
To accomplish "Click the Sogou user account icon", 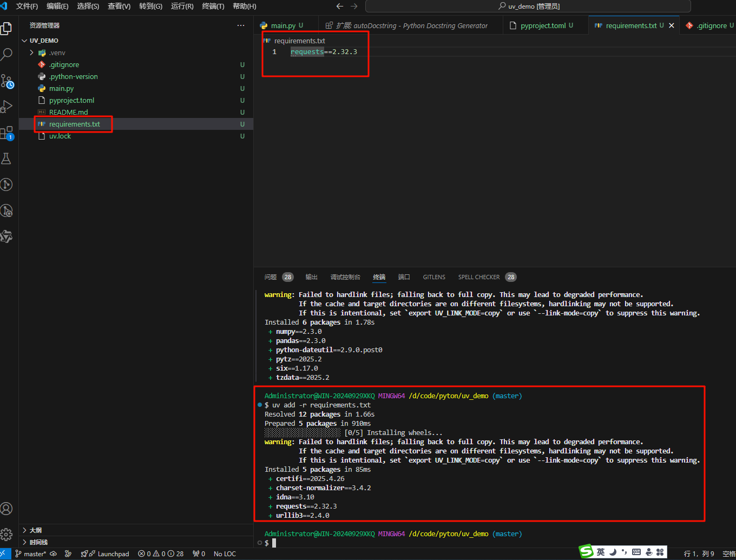I will point(648,552).
